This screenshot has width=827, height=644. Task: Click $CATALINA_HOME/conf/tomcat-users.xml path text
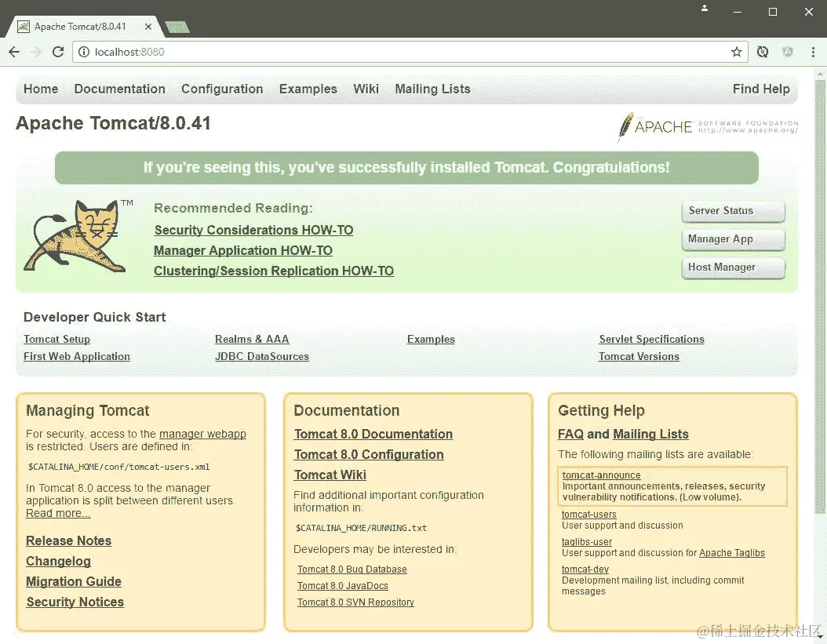pos(118,468)
